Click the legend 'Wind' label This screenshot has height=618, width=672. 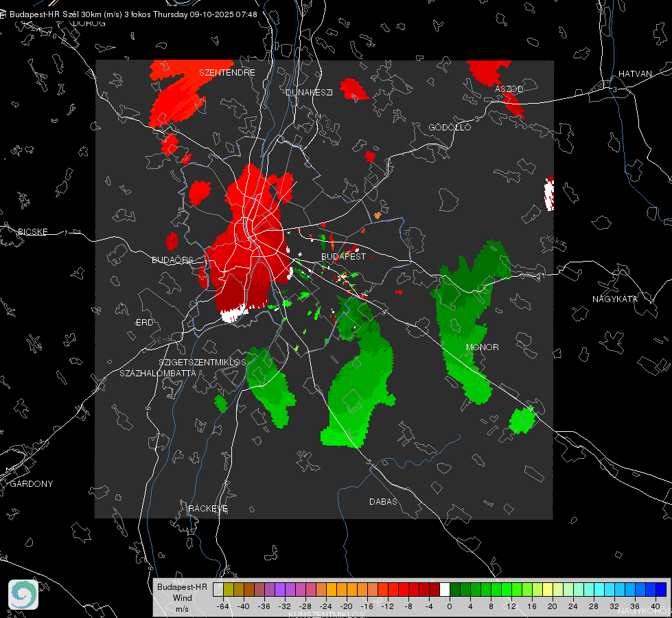click(182, 597)
